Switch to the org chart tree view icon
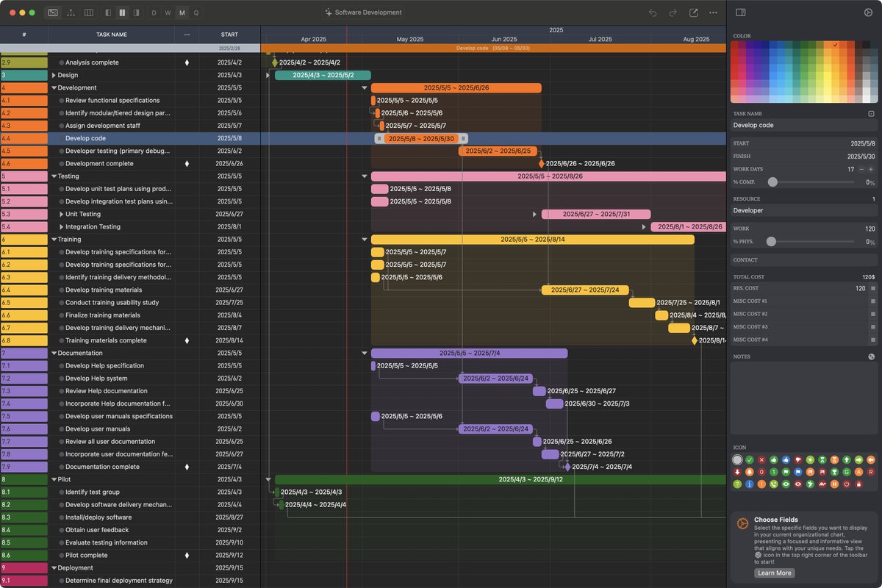The image size is (882, 588). coord(71,12)
